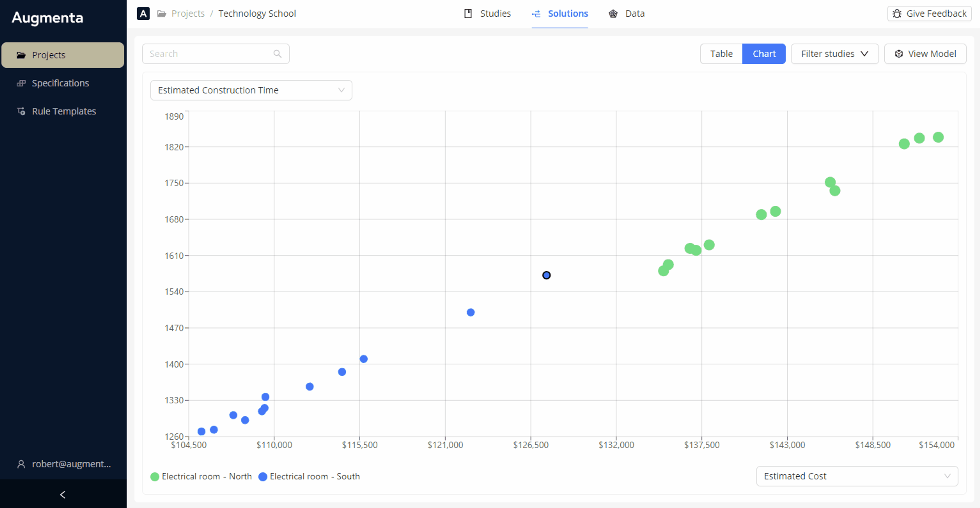Click the bug icon in Give Feedback

[897, 14]
